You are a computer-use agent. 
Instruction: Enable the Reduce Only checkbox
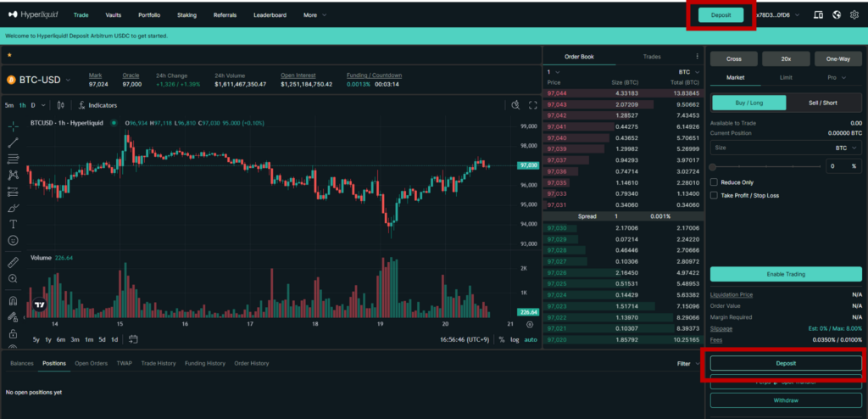[714, 182]
